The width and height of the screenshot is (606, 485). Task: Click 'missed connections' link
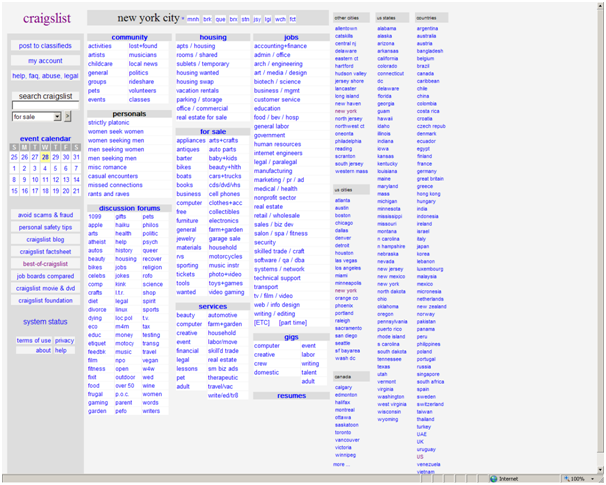(115, 185)
